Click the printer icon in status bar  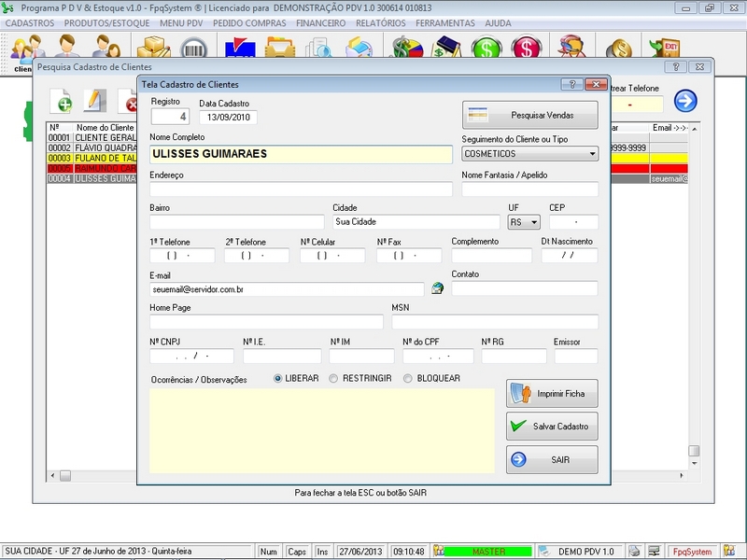pos(634,552)
